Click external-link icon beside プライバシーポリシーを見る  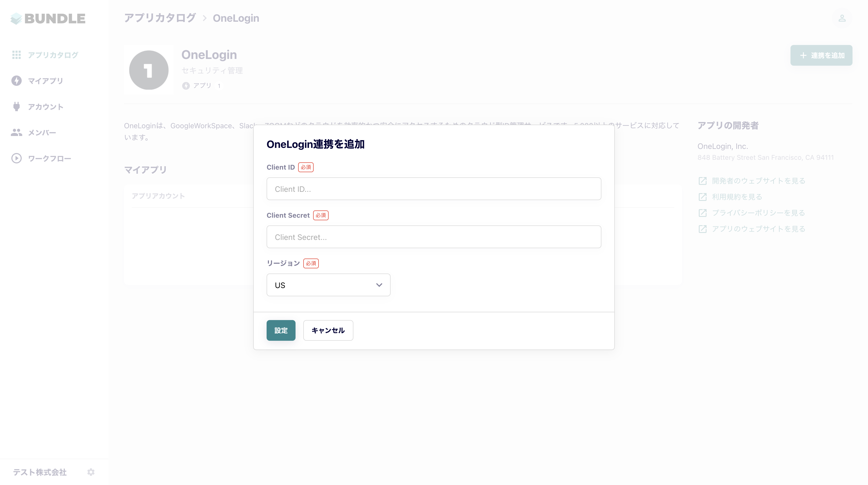703,213
